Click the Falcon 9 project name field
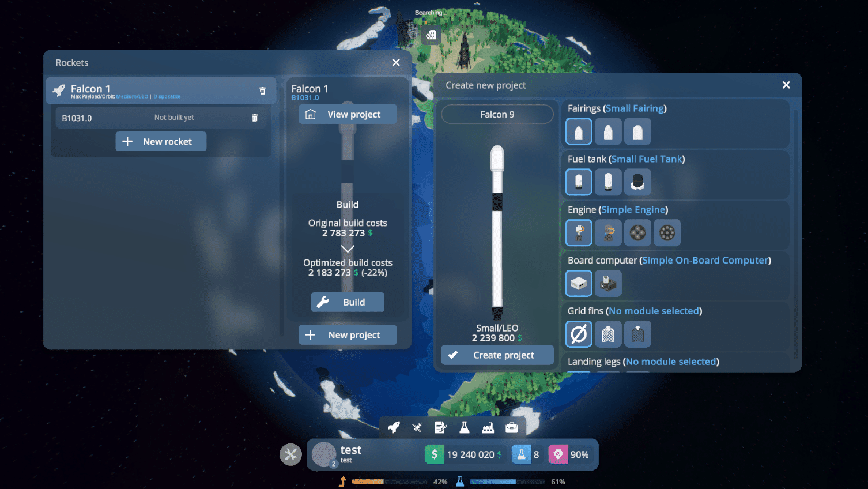This screenshot has width=868, height=489. (x=497, y=114)
